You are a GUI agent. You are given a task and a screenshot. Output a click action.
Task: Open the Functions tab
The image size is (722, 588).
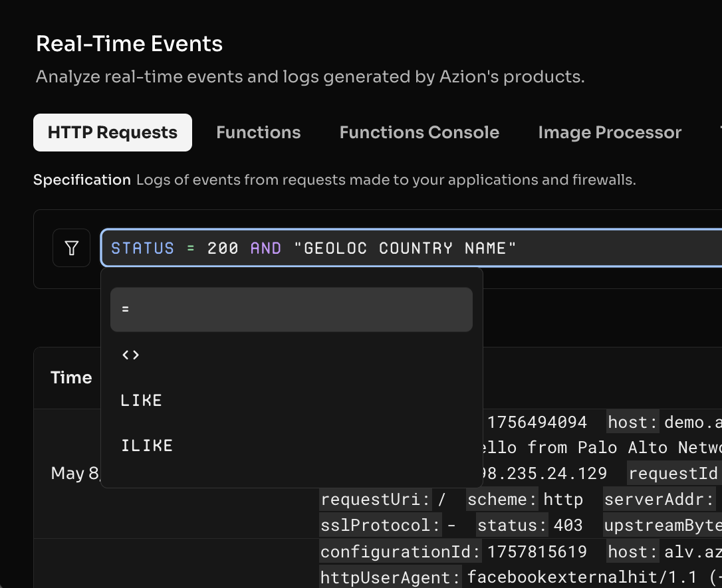click(x=259, y=132)
